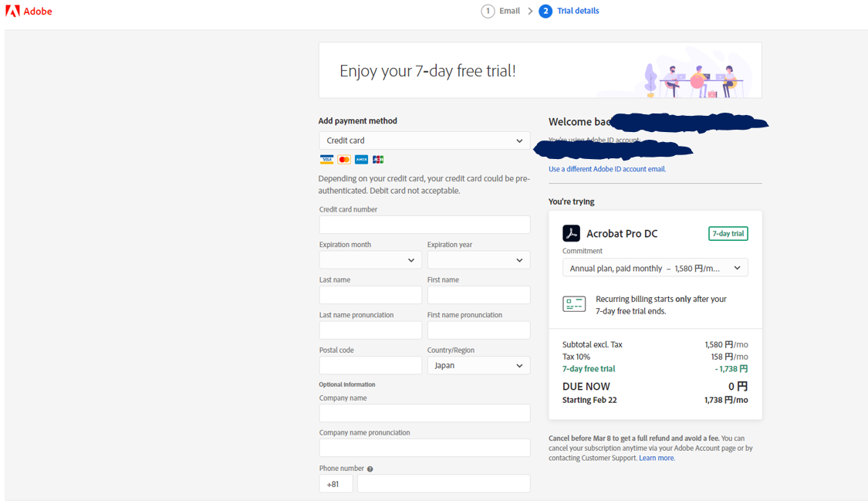Open the Country/Region dropdown showing Japan
The image size is (868, 501).
pyautogui.click(x=479, y=365)
